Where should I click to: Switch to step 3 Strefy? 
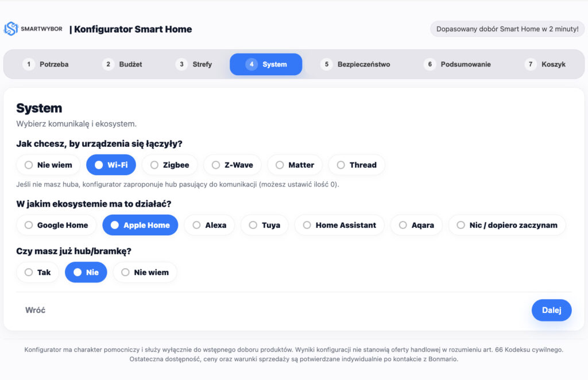(x=194, y=64)
